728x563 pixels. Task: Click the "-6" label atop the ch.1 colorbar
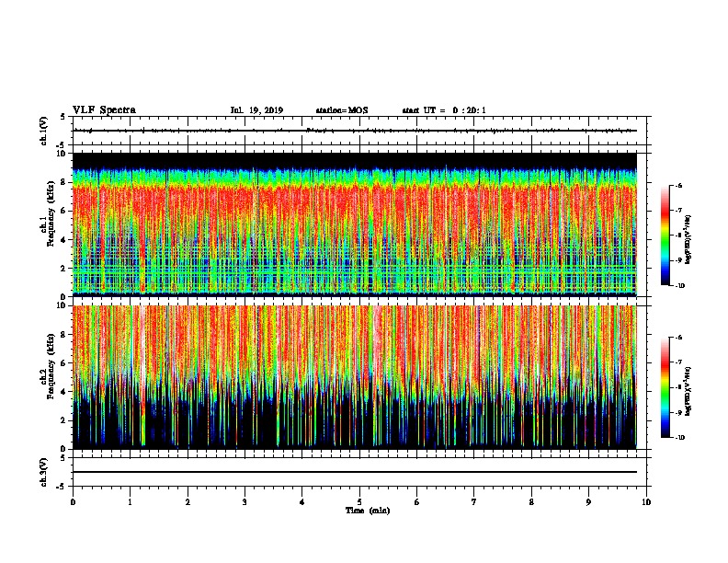click(678, 185)
